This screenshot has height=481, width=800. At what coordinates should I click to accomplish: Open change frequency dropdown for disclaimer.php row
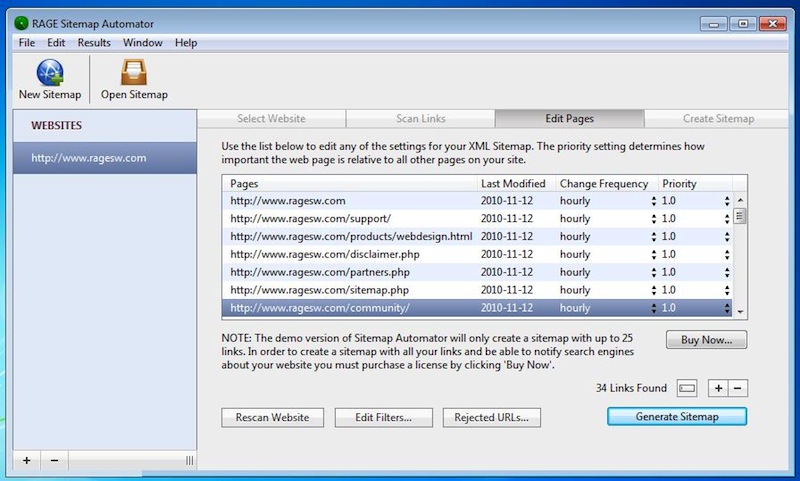(x=654, y=255)
